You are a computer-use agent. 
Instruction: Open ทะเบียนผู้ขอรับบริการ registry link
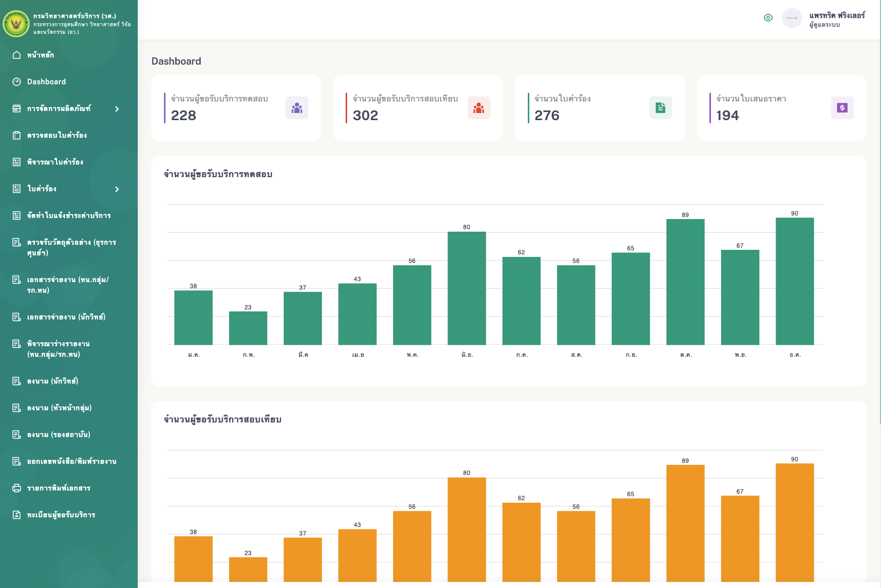tap(61, 515)
